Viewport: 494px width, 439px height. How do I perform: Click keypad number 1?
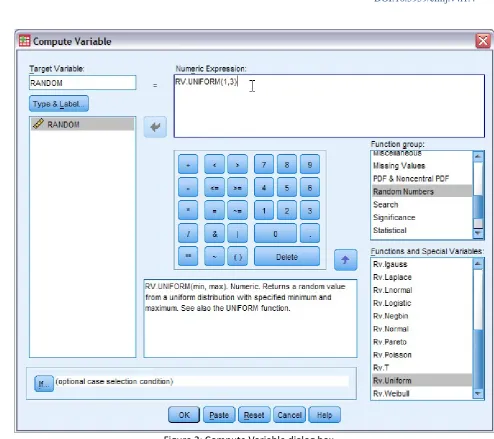(264, 210)
